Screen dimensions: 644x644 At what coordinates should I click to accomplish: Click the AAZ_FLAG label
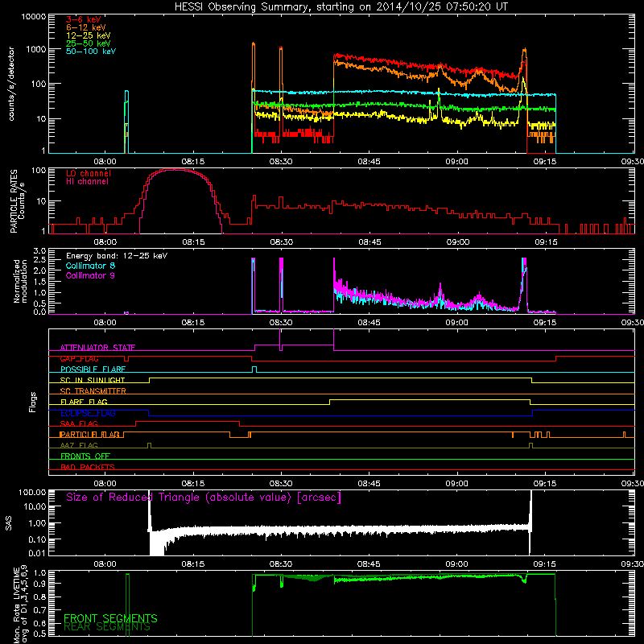(79, 445)
